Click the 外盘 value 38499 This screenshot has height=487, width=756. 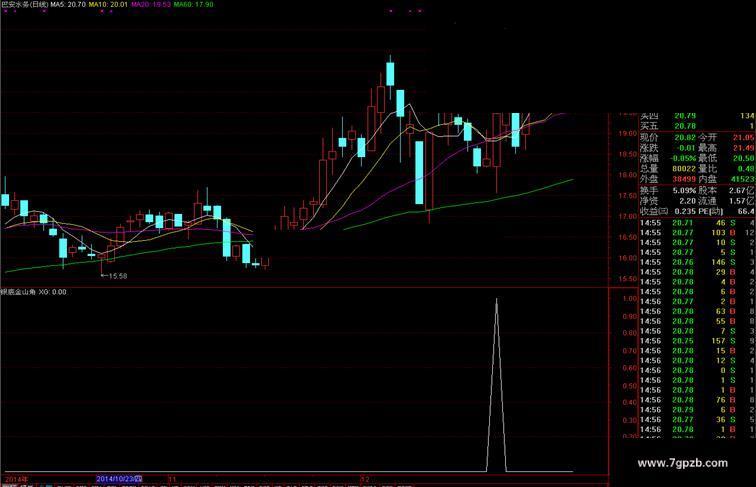coord(685,179)
